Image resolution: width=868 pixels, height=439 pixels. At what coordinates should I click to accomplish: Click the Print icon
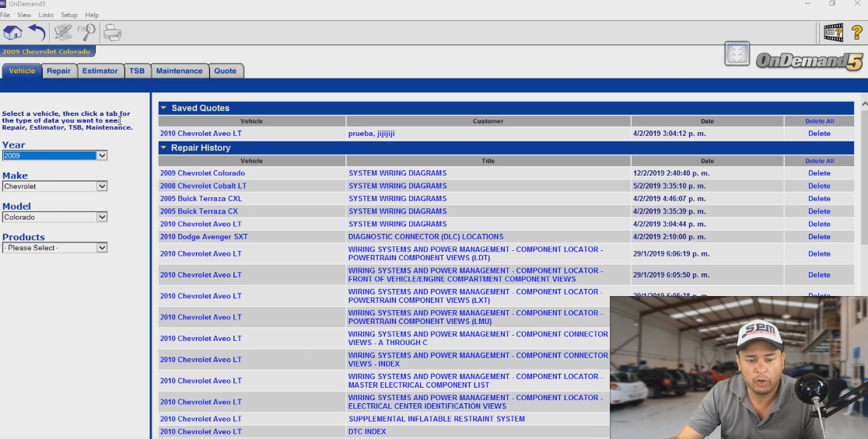click(x=113, y=33)
